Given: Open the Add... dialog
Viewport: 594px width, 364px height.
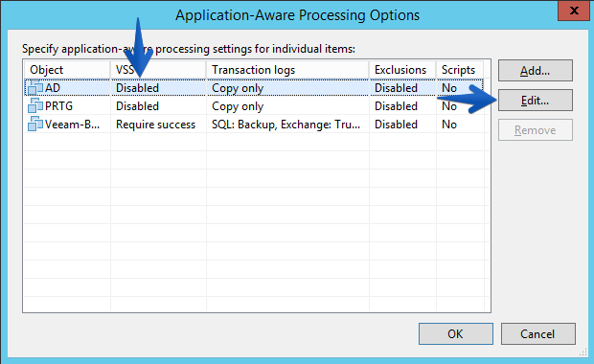Looking at the screenshot, I should coord(535,71).
